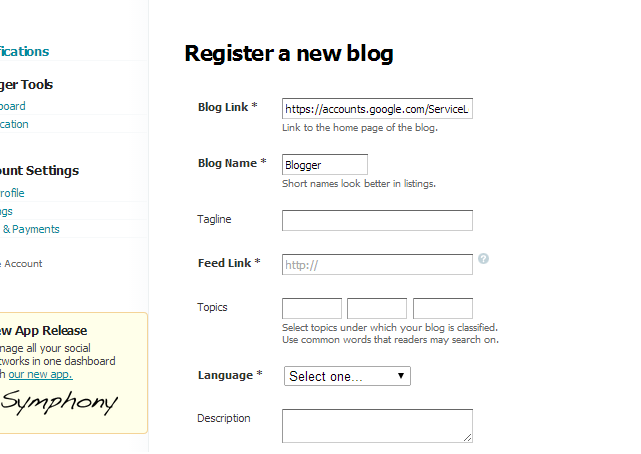Click the sidebar link above '& Payments'

click(x=7, y=211)
